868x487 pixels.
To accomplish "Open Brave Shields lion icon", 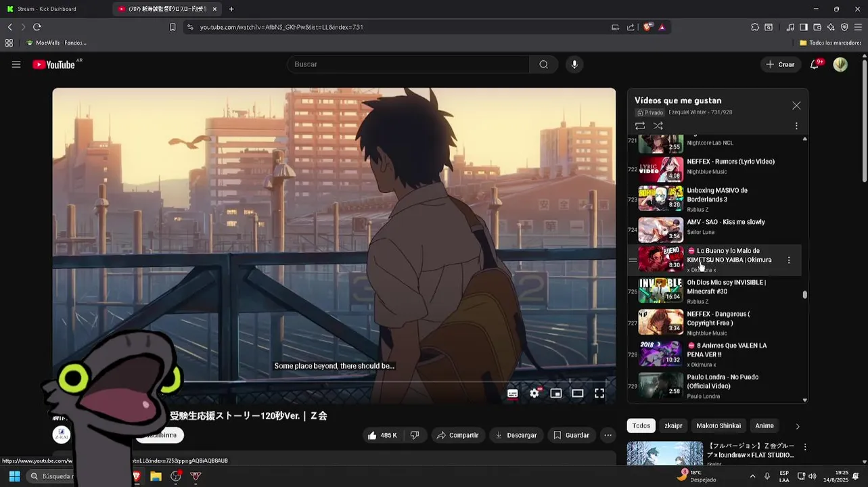I will pos(647,27).
